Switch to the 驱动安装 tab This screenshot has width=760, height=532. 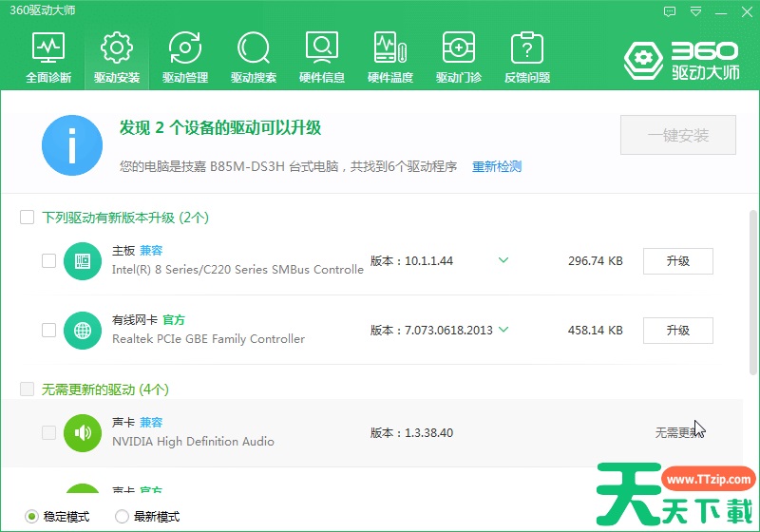(117, 57)
